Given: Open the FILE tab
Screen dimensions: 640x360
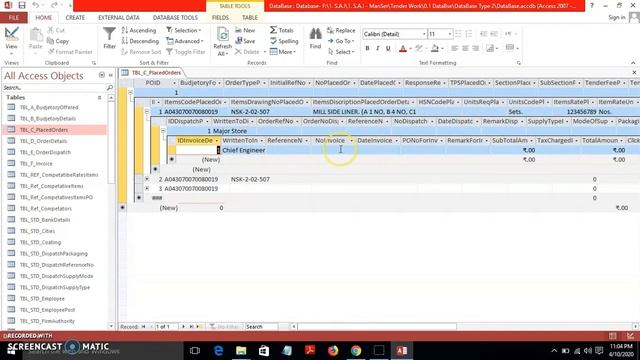Looking at the screenshot, I should point(13,18).
